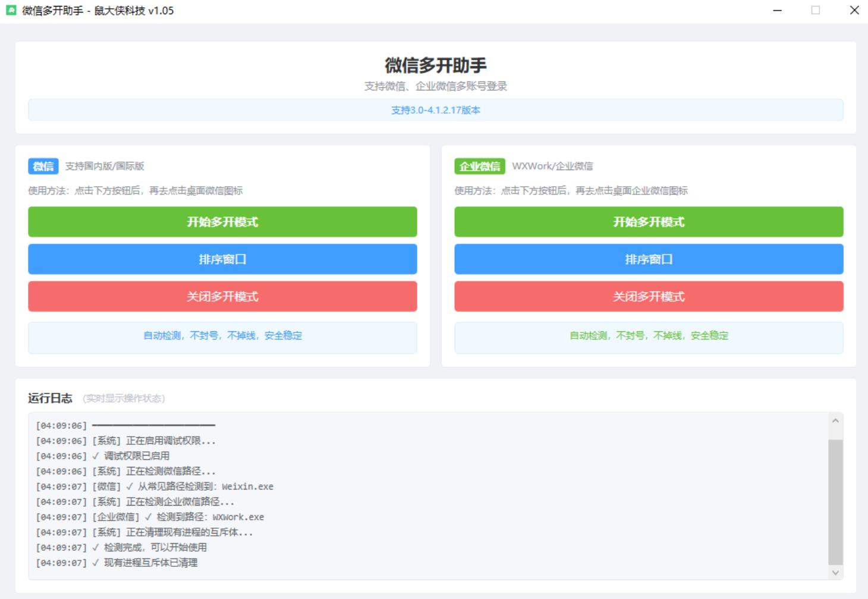Viewport: 868px width, 599px height.
Task: Minimize the 微信多开助手 window
Action: coord(777,10)
